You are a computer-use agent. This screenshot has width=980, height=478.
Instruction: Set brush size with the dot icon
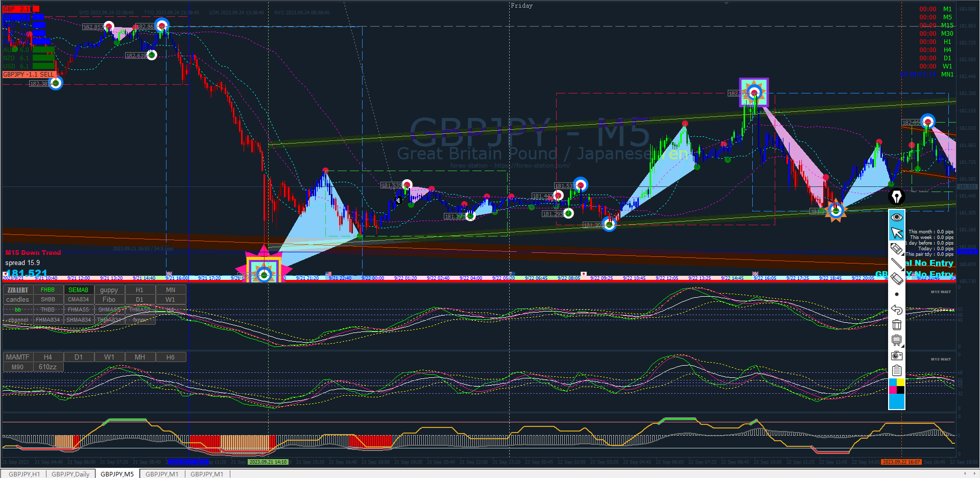click(x=897, y=294)
